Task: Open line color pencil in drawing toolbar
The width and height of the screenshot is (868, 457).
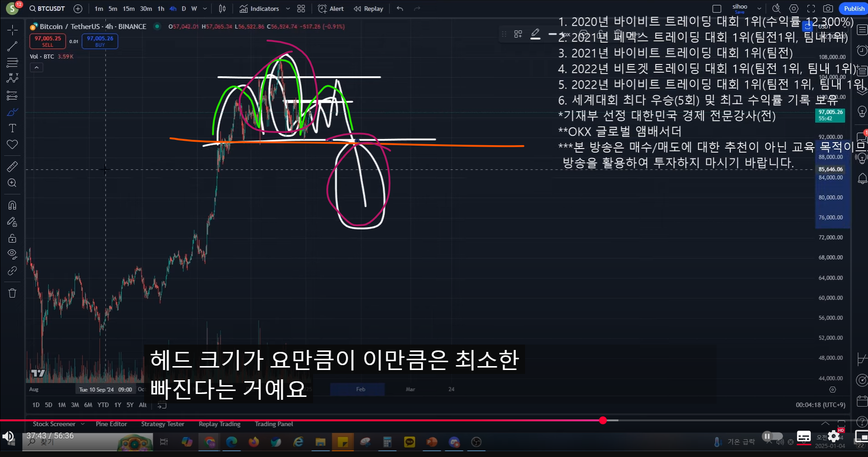Action: [x=535, y=34]
